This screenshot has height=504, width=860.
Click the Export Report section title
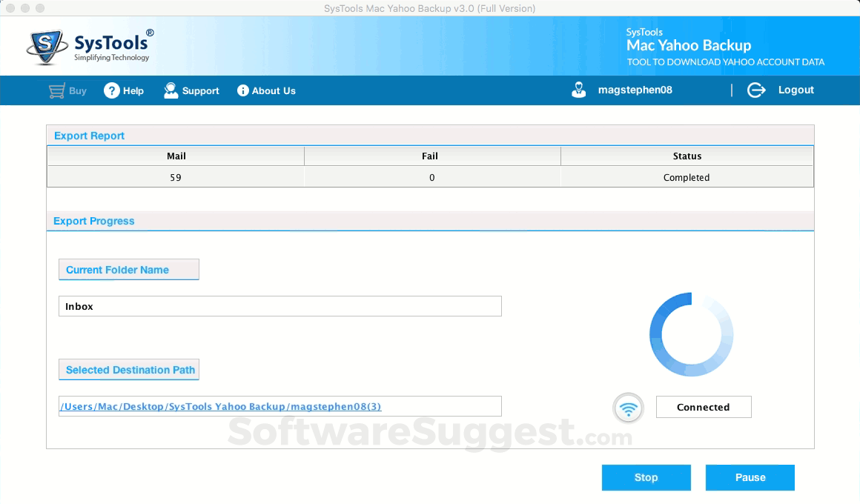point(90,136)
